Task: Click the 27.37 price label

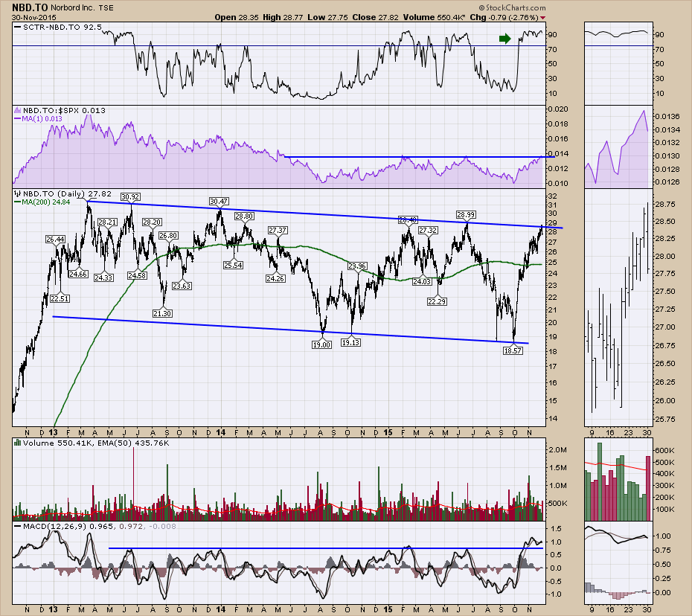Action: tap(278, 230)
